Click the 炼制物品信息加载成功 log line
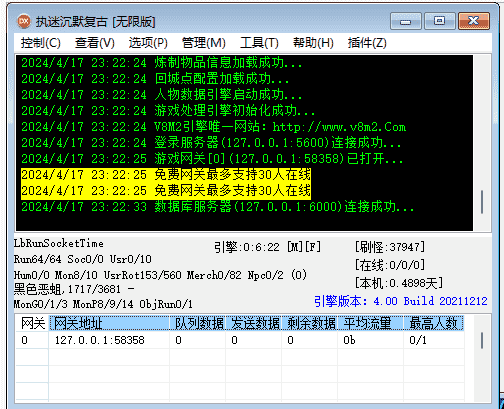Viewport: 504px width, 409px height. click(161, 63)
